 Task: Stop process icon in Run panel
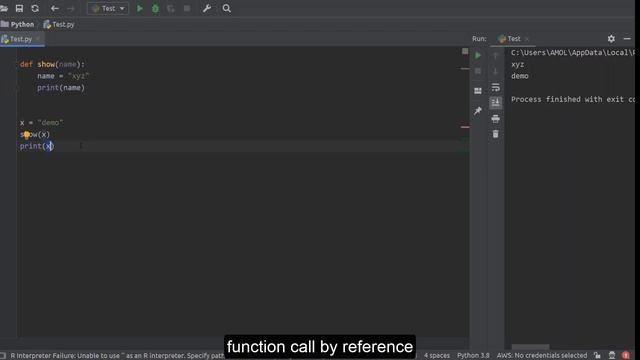478,71
